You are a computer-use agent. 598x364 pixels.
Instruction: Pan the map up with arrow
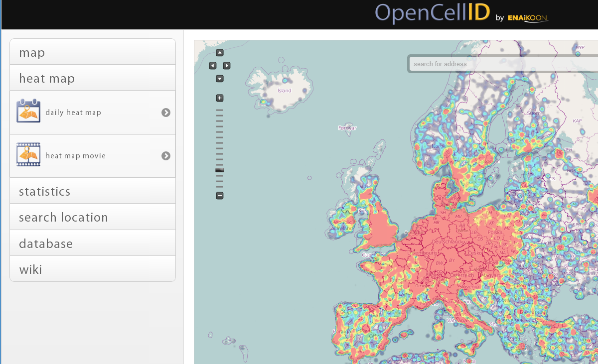click(220, 53)
